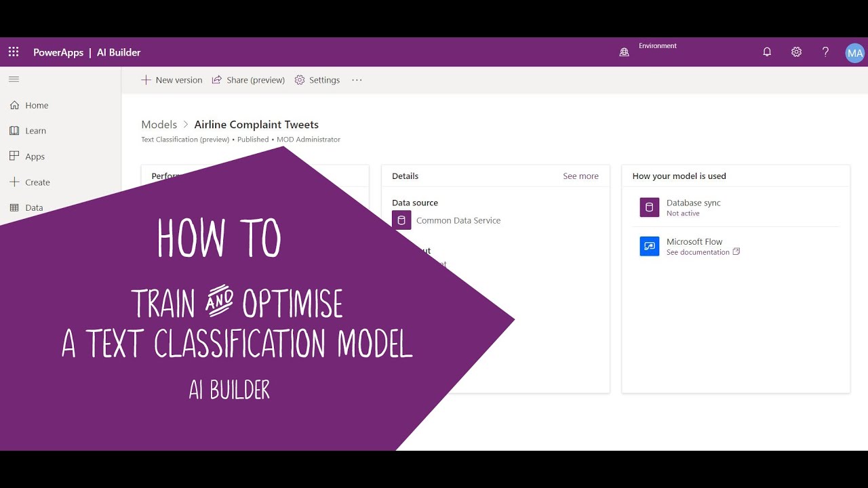Click the Data source label
Screen dimensions: 868x488
click(415, 203)
